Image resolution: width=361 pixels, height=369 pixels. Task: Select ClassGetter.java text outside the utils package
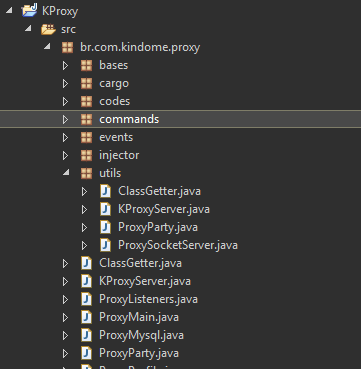pyautogui.click(x=140, y=264)
